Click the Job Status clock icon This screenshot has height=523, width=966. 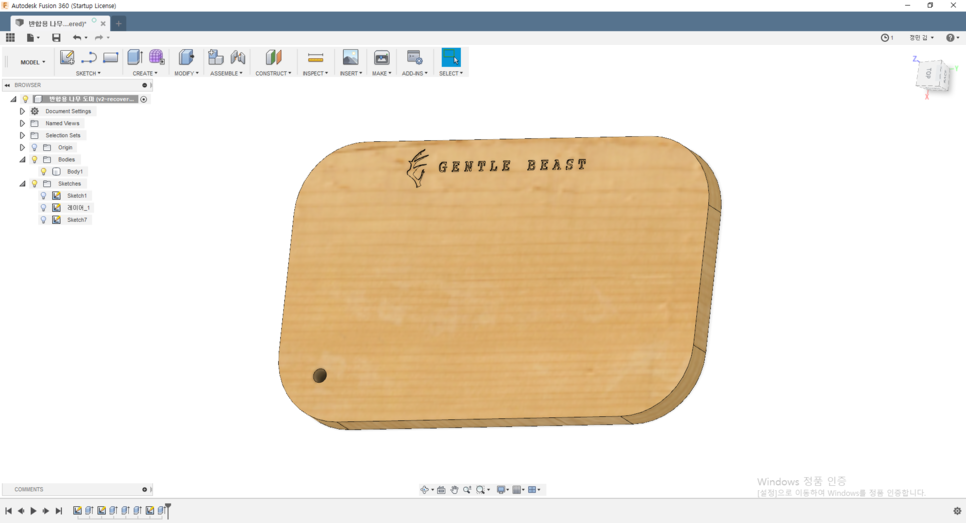[885, 38]
